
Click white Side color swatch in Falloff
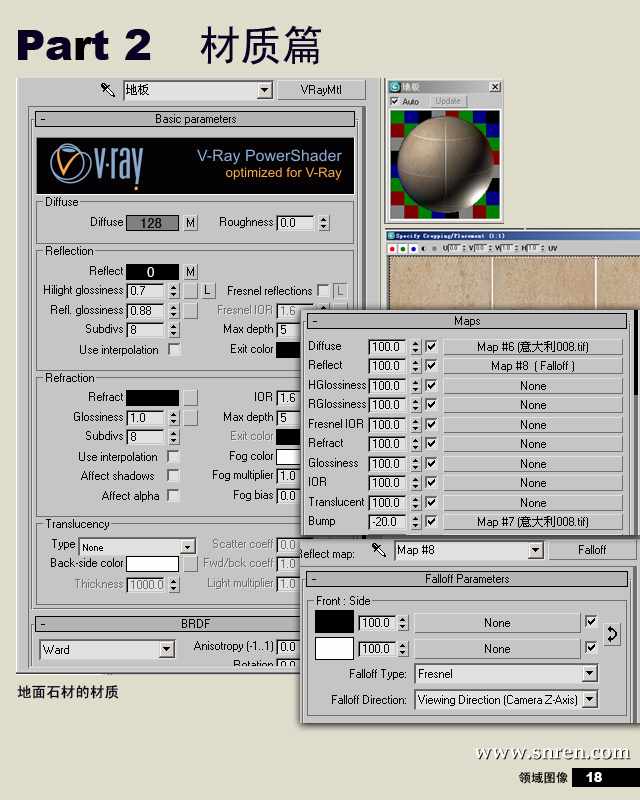[x=334, y=648]
